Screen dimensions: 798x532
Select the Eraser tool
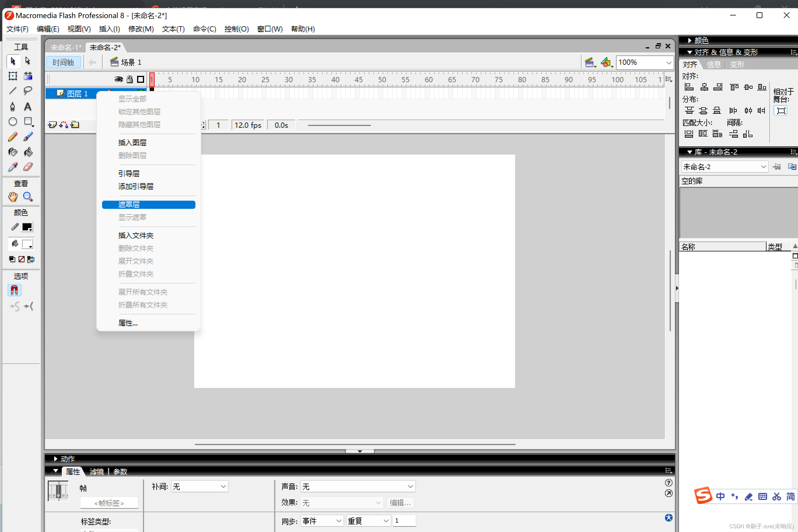coord(28,167)
